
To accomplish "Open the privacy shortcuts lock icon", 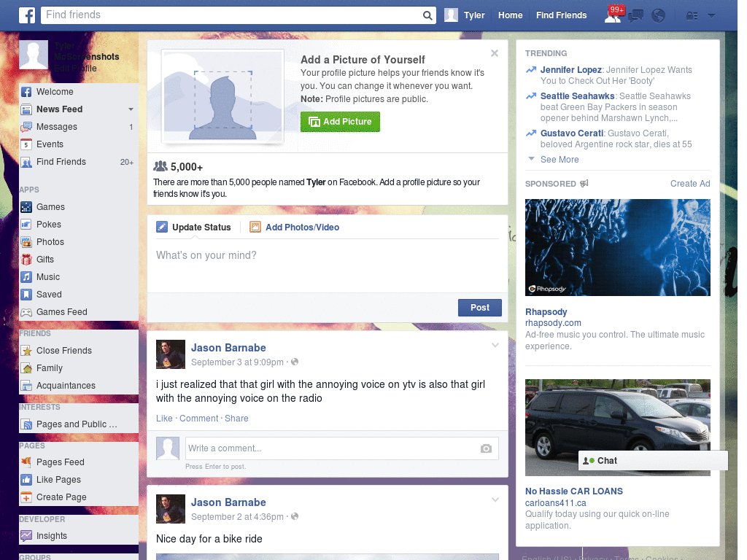I will click(x=692, y=16).
